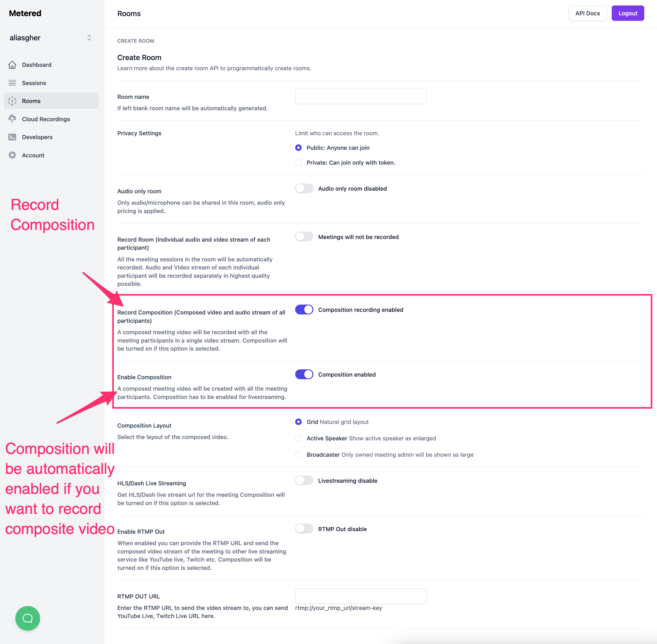The width and height of the screenshot is (657, 644).
Task: Click the chat support icon
Action: pos(28,618)
